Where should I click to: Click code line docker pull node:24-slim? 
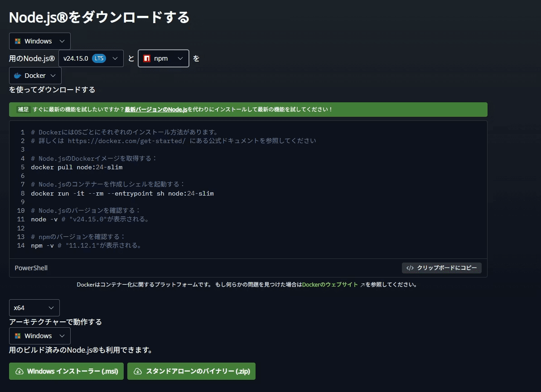77,167
